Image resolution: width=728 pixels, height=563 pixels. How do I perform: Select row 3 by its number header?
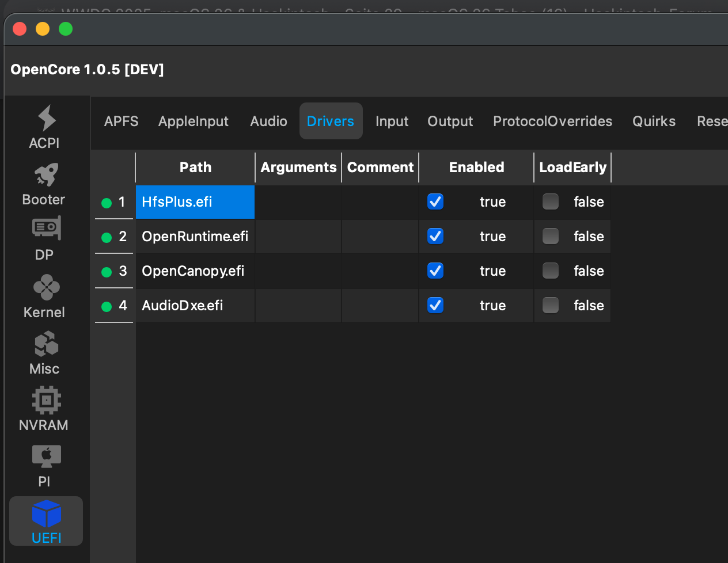pyautogui.click(x=115, y=271)
